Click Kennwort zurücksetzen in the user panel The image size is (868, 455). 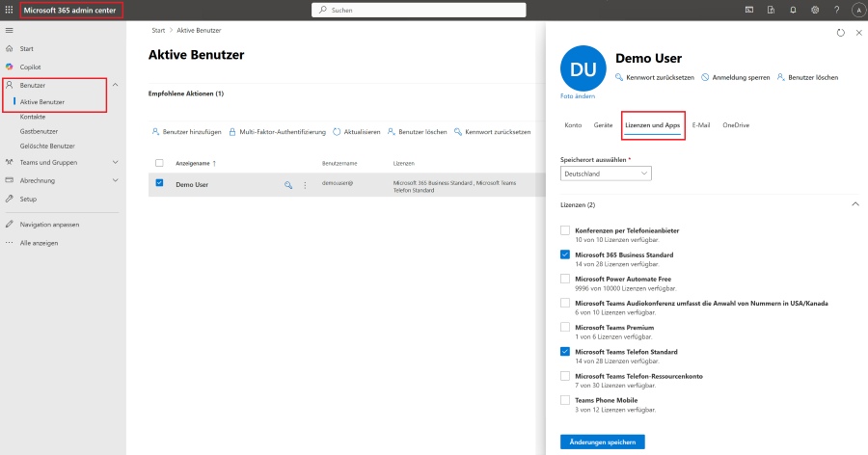[654, 77]
